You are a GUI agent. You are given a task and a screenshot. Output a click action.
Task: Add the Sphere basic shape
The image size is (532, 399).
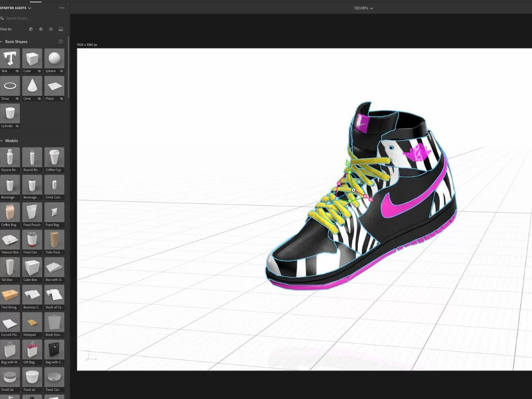click(x=54, y=59)
